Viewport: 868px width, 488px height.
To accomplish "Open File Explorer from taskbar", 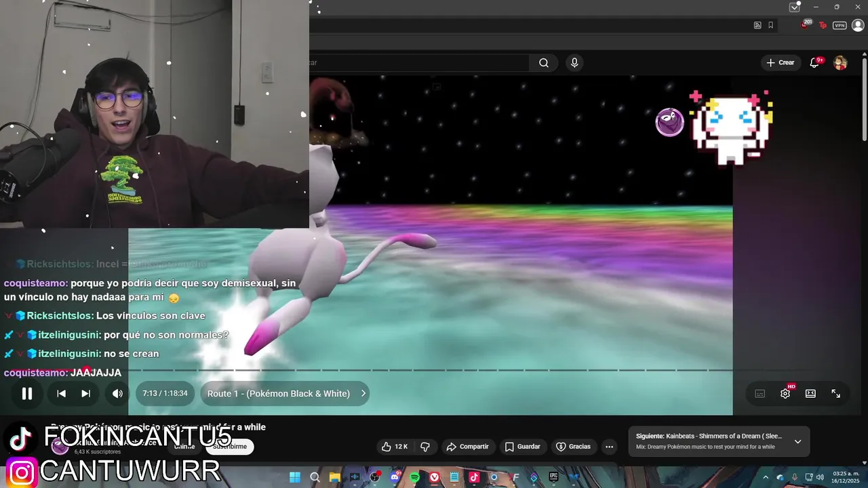I will pos(334,477).
